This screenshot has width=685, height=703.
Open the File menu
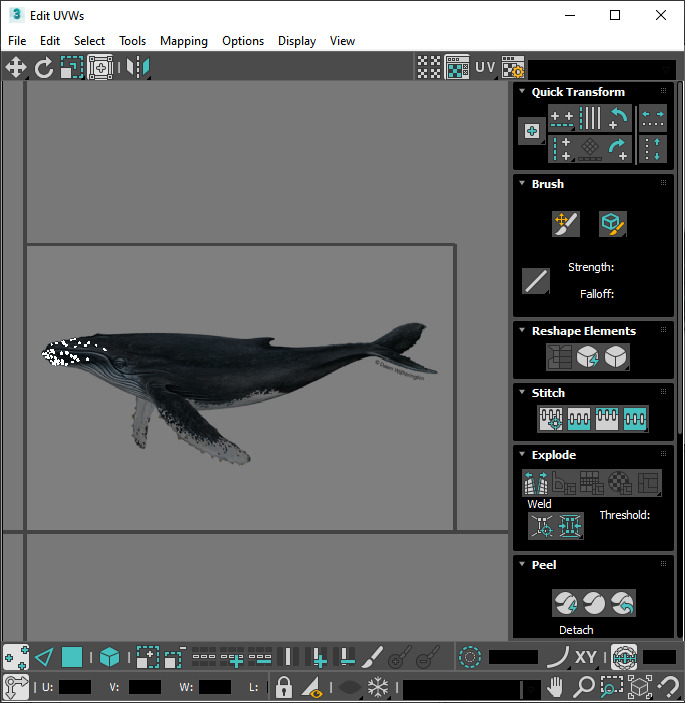(x=17, y=41)
